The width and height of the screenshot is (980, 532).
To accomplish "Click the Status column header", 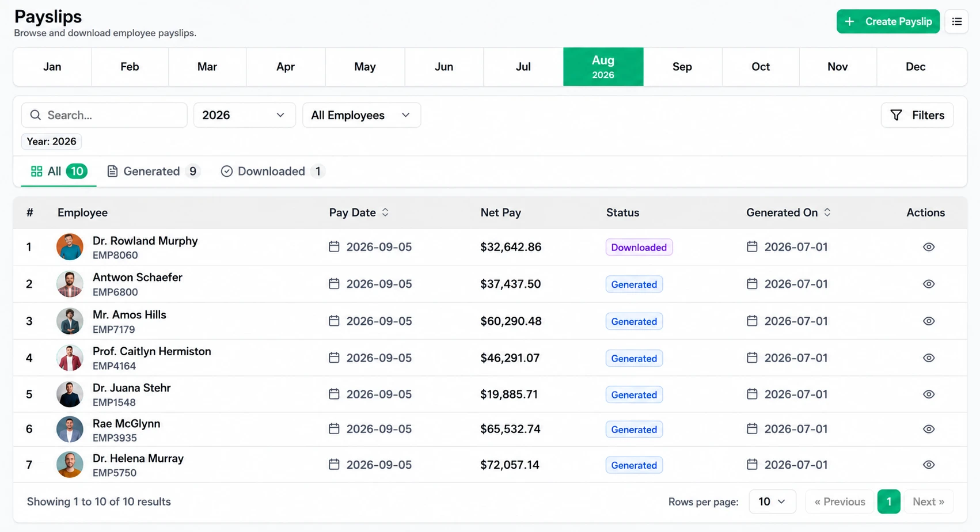I will click(x=622, y=212).
